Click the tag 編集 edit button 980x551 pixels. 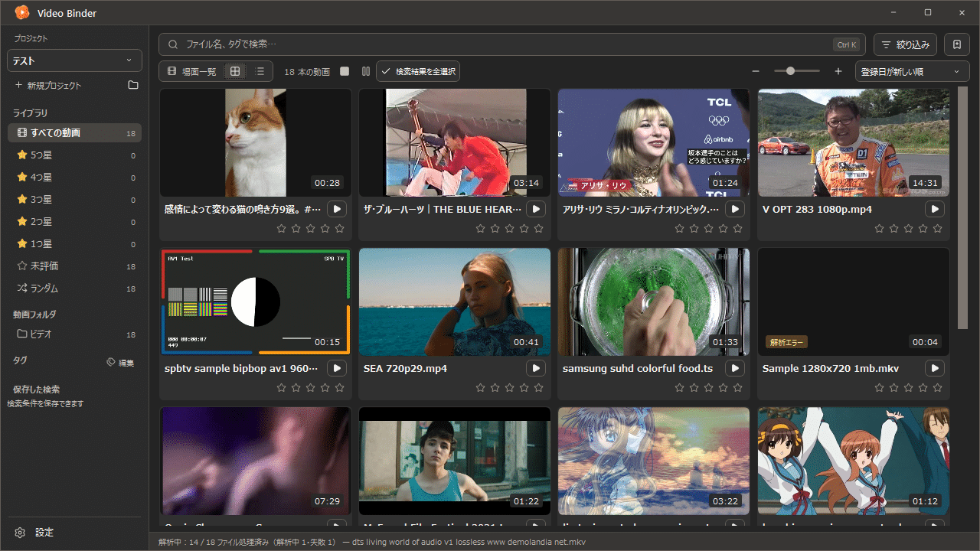(121, 363)
